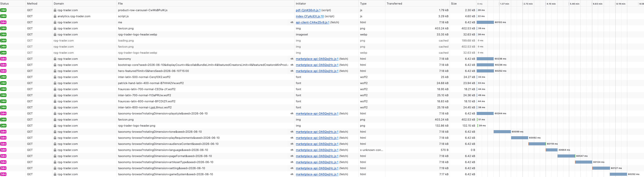The image size is (644, 177).
Task: Sort requests by the Status column header
Action: point(5,4)
